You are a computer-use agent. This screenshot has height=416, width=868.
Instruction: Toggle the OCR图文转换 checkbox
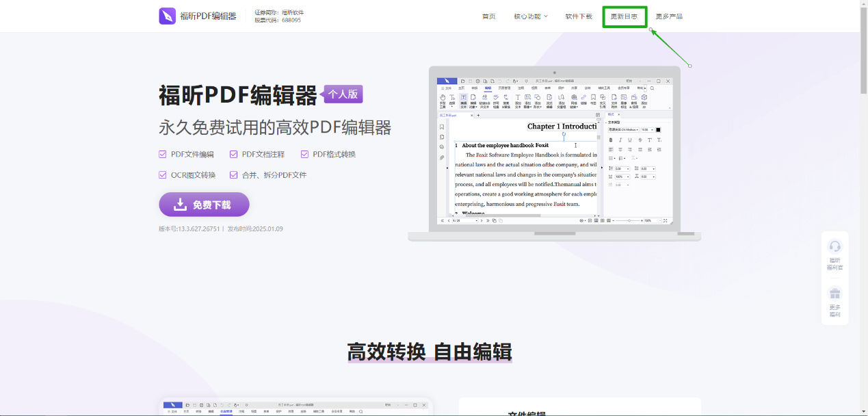(x=163, y=175)
